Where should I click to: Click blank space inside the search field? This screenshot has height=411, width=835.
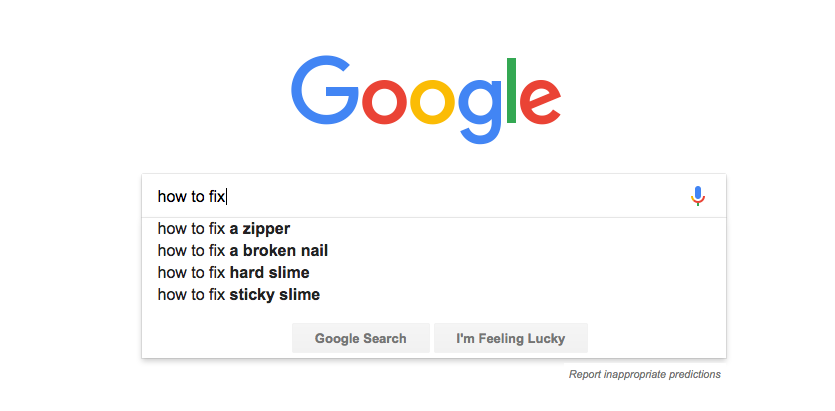pyautogui.click(x=450, y=197)
